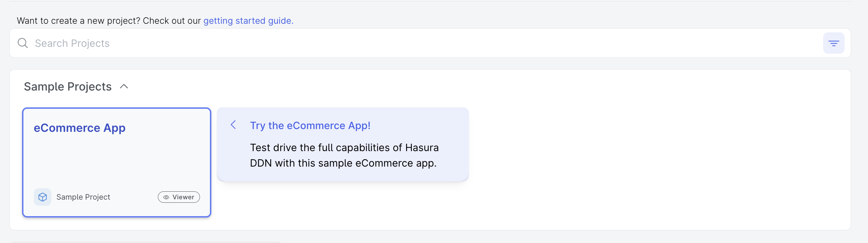Open the getting started guide link
Image resolution: width=868 pixels, height=243 pixels.
pos(248,21)
